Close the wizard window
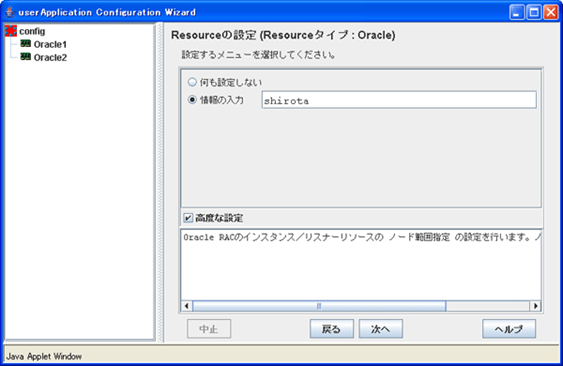This screenshot has width=563, height=366. coord(550,13)
